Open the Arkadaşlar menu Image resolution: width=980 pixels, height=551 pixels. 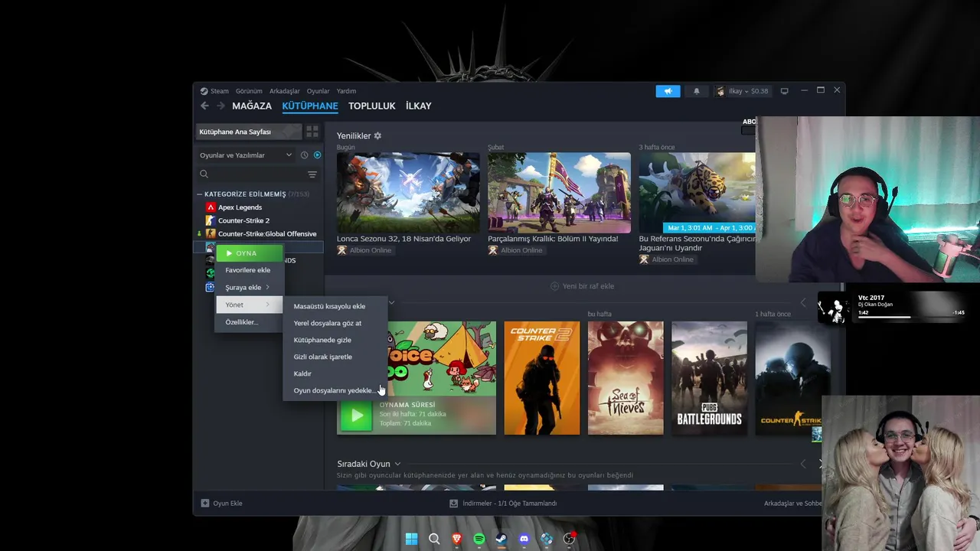285,91
